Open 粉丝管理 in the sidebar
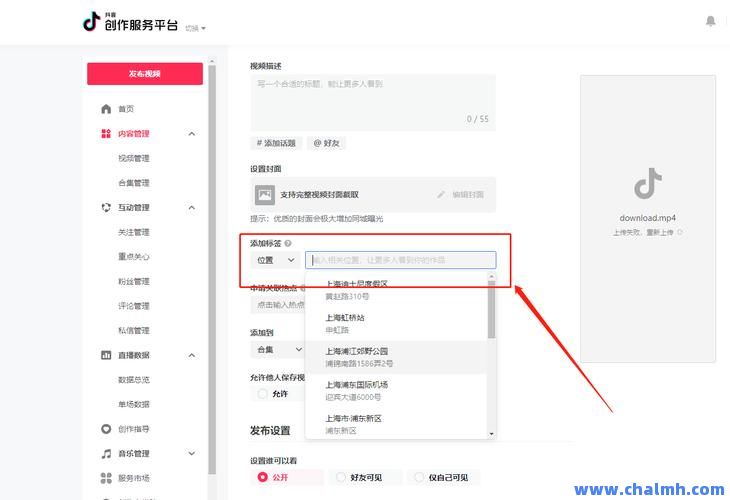The height and width of the screenshot is (500, 730). (134, 281)
